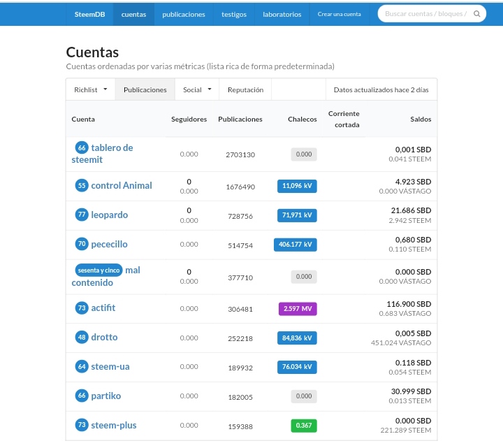Open the mal contenido account
This screenshot has width=503, height=448.
pos(106,276)
